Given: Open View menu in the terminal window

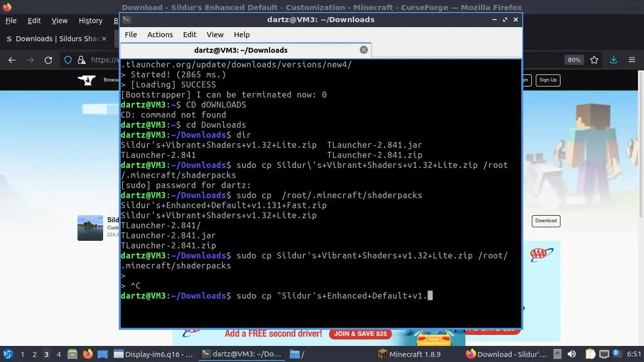Looking at the screenshot, I should [215, 35].
